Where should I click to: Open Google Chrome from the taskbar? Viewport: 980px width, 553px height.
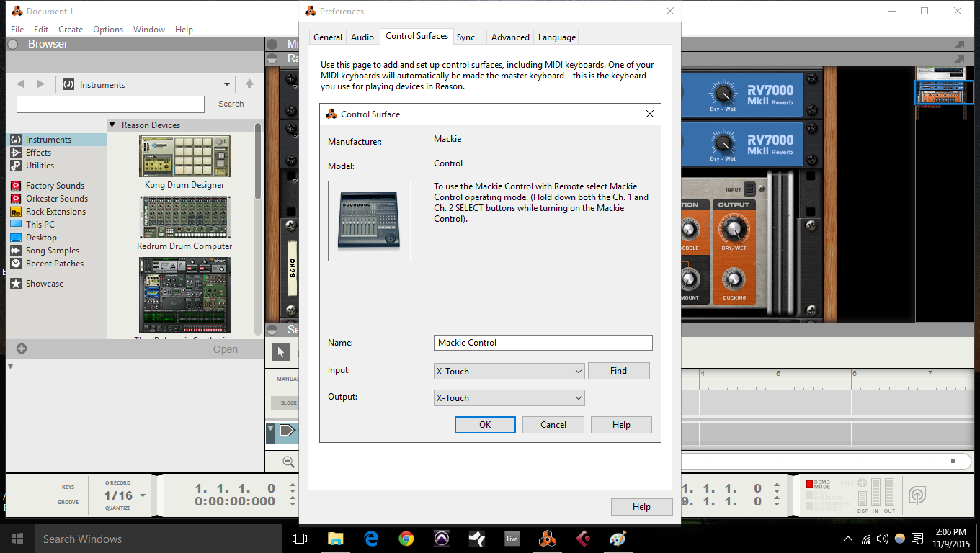point(406,539)
